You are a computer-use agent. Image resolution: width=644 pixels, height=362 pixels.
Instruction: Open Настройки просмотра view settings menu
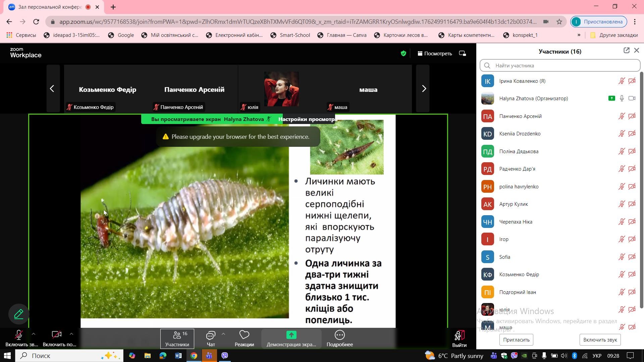pos(308,119)
